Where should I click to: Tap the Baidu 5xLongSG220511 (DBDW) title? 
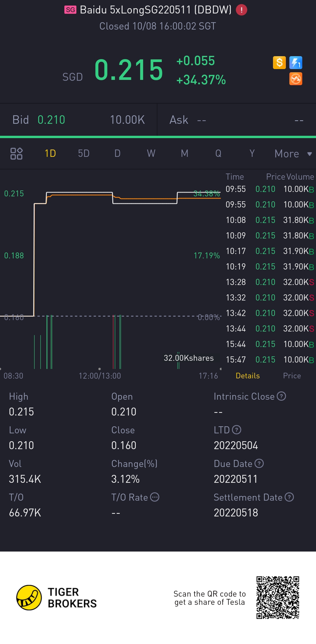point(156,10)
